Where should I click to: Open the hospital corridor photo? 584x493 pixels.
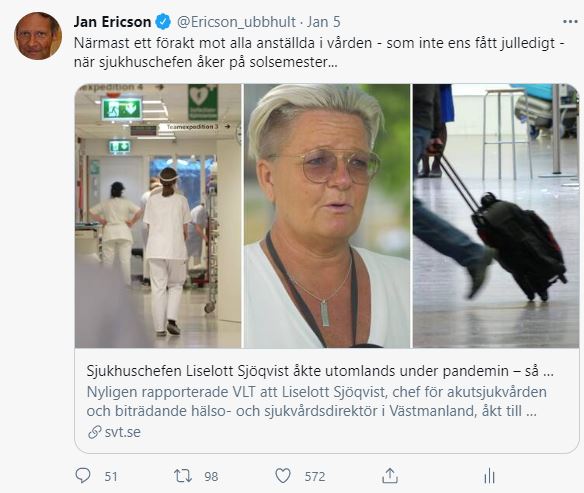point(158,216)
